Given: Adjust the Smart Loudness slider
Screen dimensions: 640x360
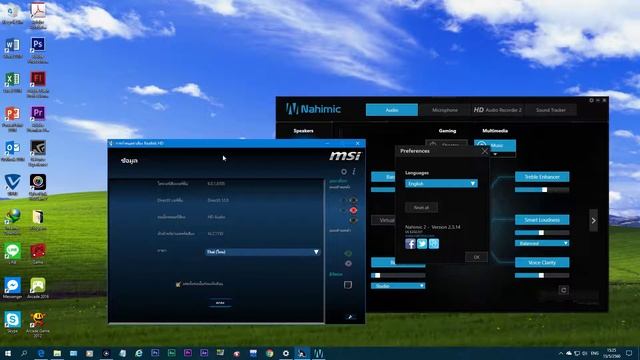Looking at the screenshot, I should pyautogui.click(x=542, y=233).
